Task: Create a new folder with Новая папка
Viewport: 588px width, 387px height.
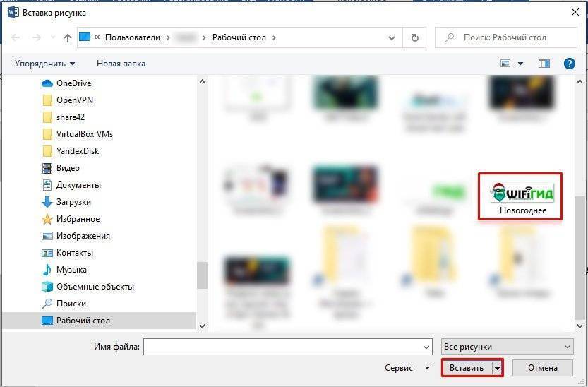Action: (121, 64)
